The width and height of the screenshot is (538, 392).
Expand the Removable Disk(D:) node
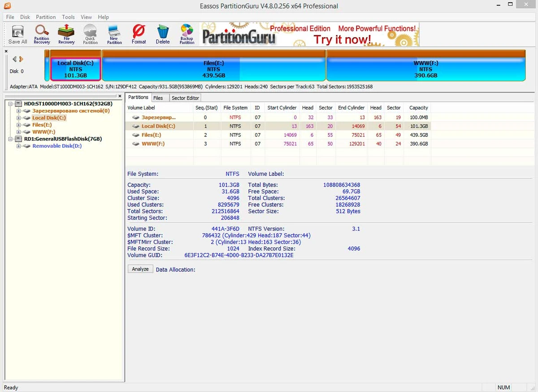[18, 146]
